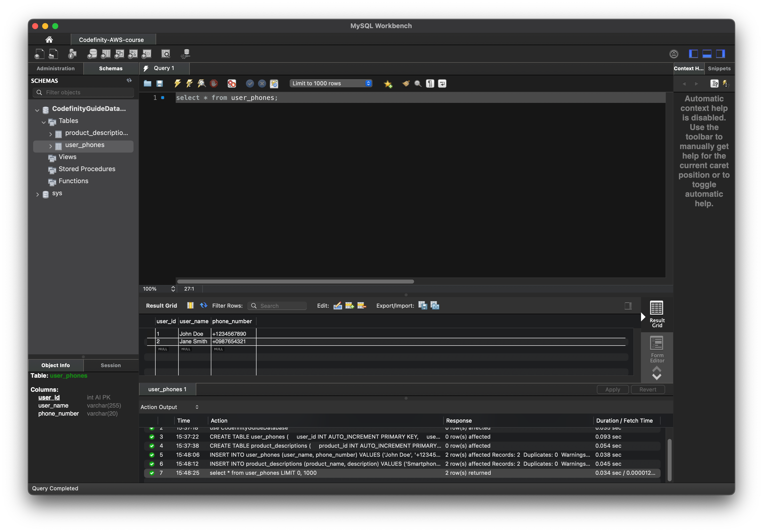Refresh schemas list icon
The width and height of the screenshot is (763, 532).
(129, 80)
